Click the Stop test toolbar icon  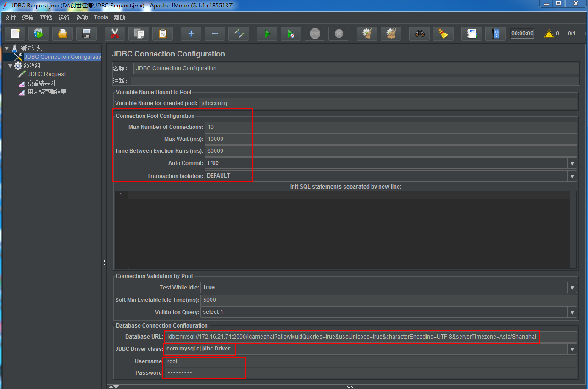pos(315,33)
